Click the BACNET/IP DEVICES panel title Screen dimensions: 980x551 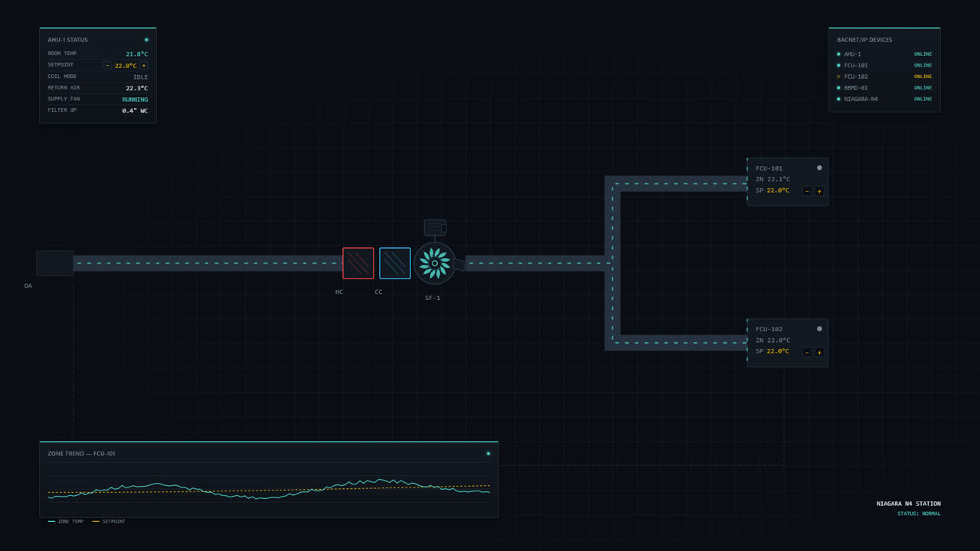[x=864, y=40]
